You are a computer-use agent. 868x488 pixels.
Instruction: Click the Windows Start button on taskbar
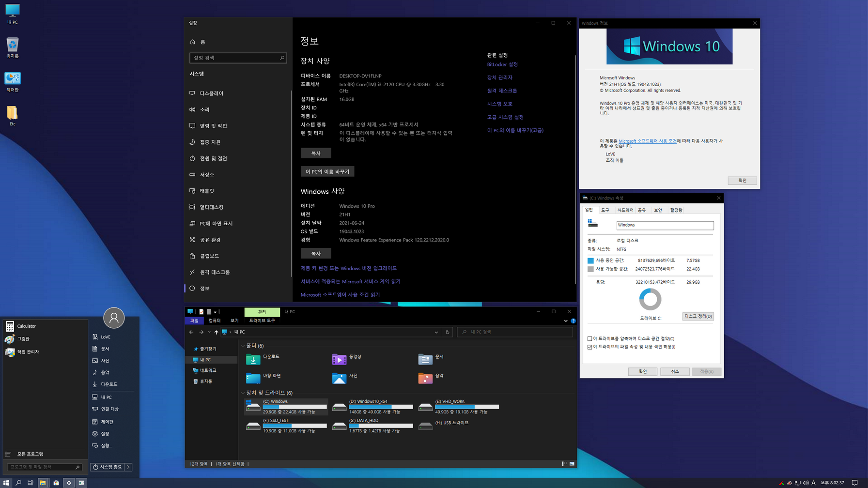(6, 483)
